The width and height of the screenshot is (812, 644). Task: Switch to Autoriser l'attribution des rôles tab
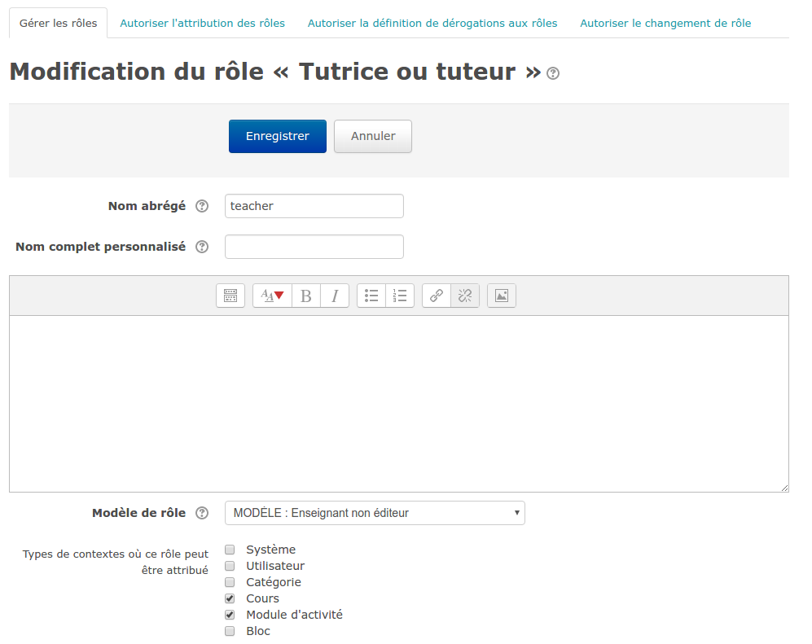pos(202,23)
